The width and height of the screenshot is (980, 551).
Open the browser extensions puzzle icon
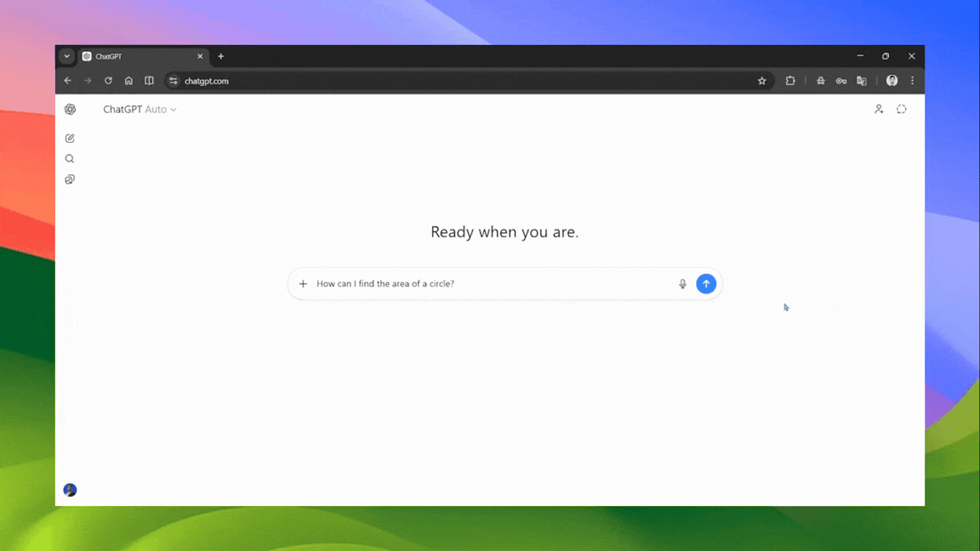coord(790,81)
